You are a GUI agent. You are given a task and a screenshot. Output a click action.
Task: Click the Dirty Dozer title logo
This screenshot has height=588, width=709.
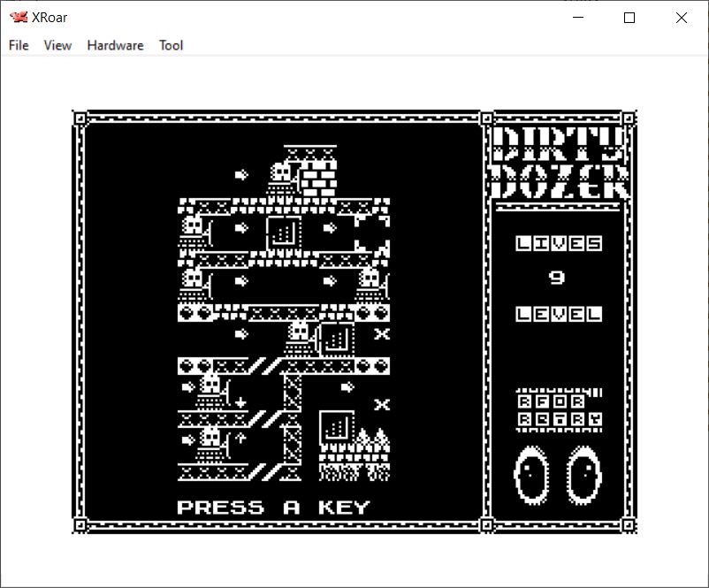coord(559,164)
